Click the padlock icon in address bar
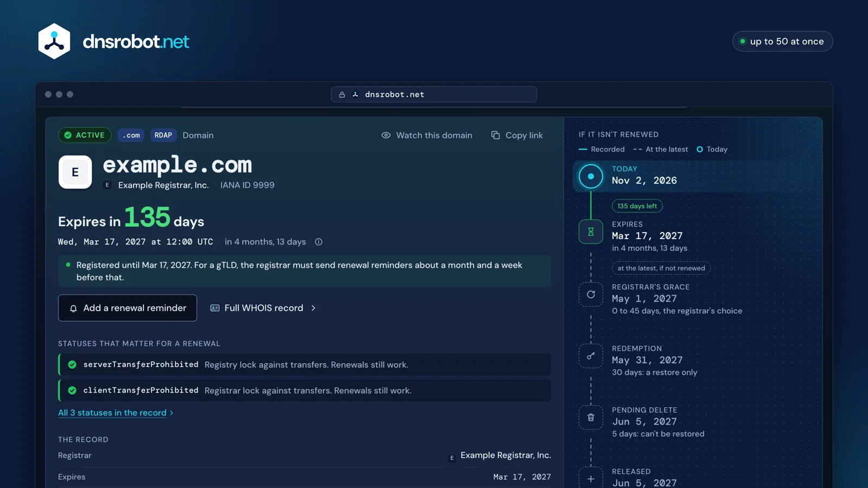 (x=342, y=94)
